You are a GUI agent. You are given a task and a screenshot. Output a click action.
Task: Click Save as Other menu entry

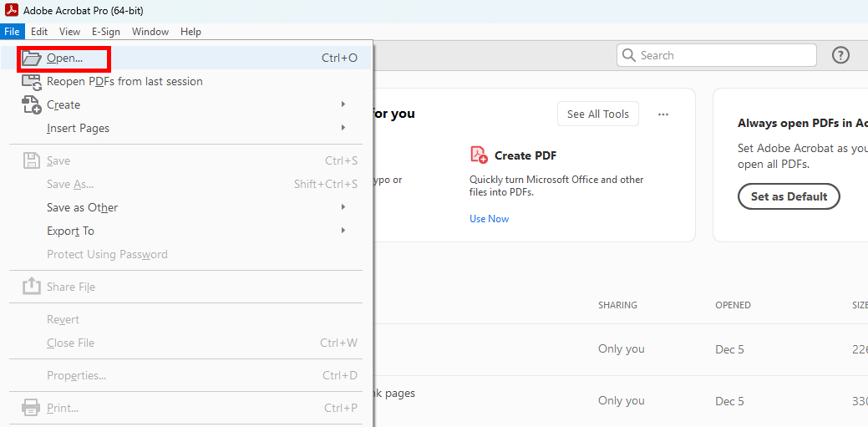pyautogui.click(x=186, y=207)
